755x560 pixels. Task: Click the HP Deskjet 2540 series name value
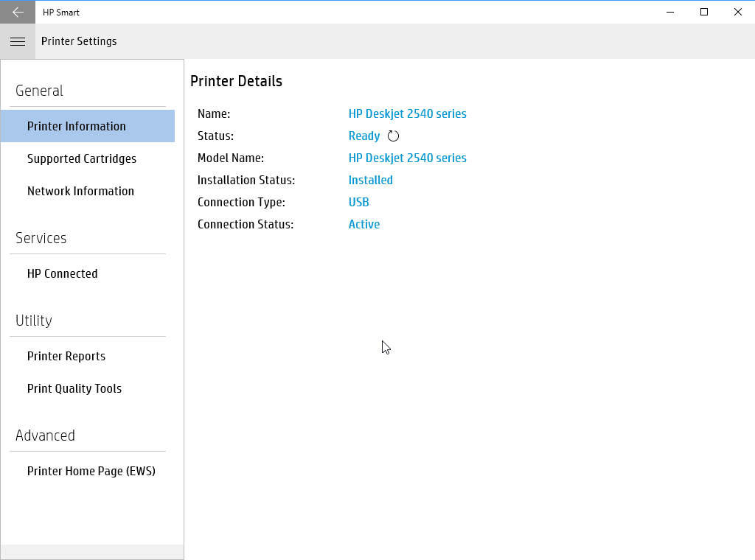click(407, 113)
